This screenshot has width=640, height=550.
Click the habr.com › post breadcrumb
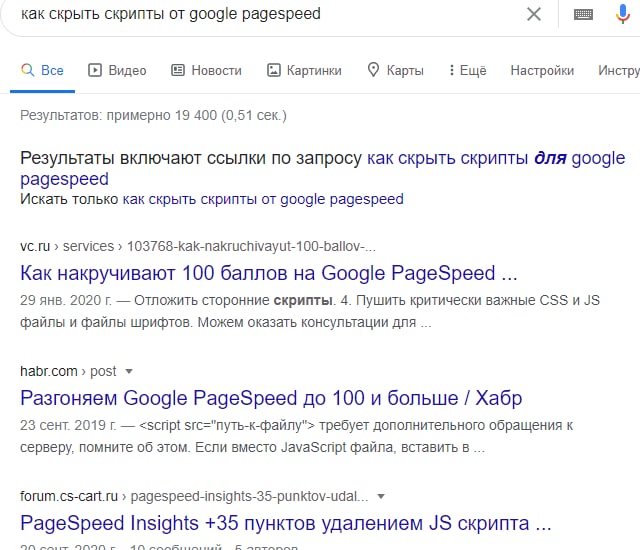pos(68,371)
